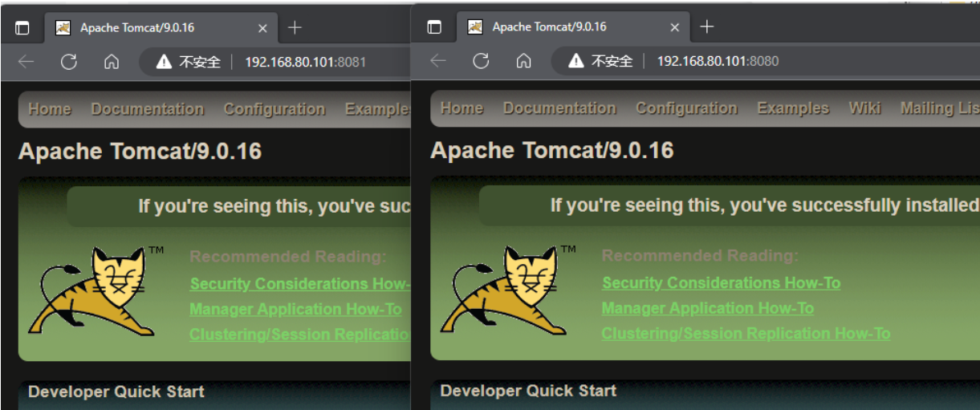This screenshot has height=410, width=980.
Task: Open Home nav item in right window
Action: point(462,108)
